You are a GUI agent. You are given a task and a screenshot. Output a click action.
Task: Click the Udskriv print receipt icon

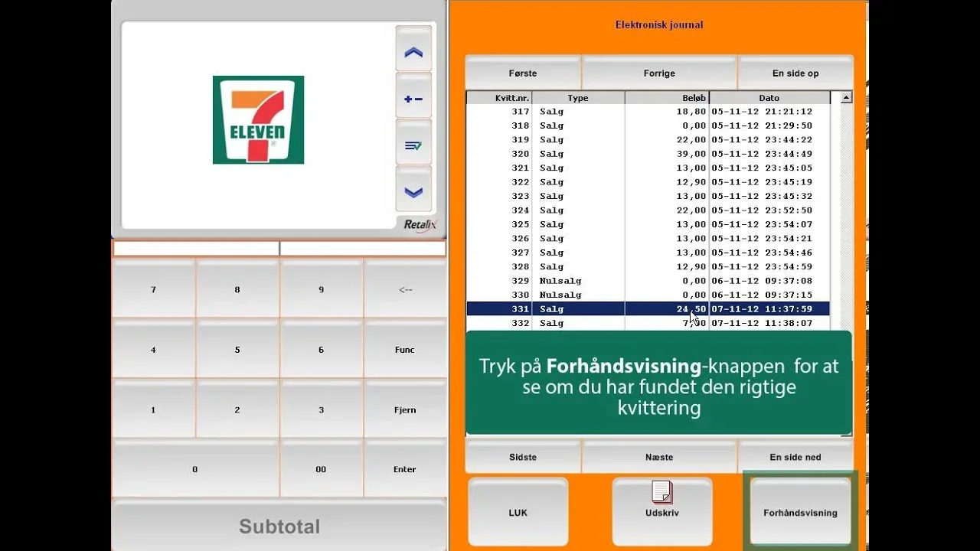[661, 493]
